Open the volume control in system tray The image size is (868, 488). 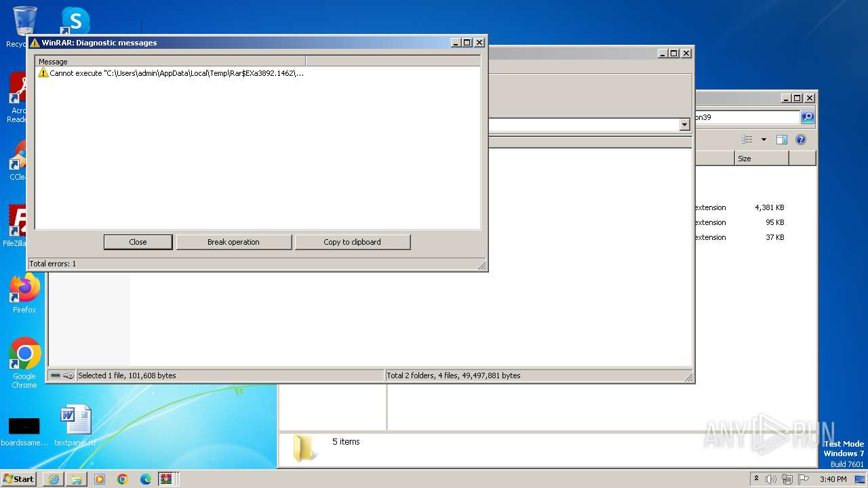[771, 479]
